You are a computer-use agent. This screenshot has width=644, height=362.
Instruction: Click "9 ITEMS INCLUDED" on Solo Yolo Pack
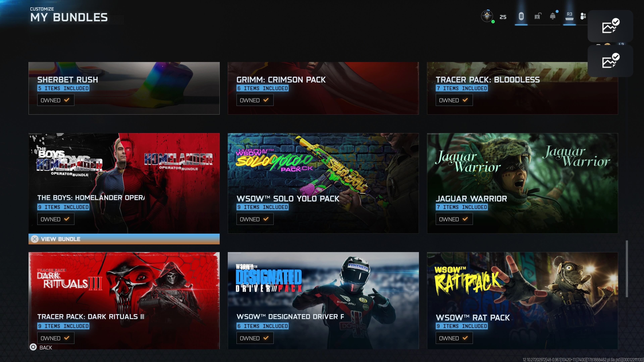point(262,207)
